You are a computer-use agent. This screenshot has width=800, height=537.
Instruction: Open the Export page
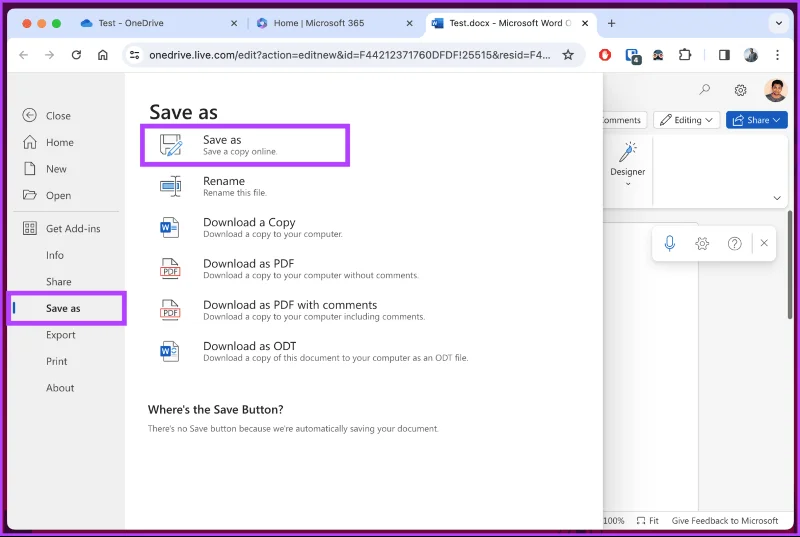[x=61, y=335]
